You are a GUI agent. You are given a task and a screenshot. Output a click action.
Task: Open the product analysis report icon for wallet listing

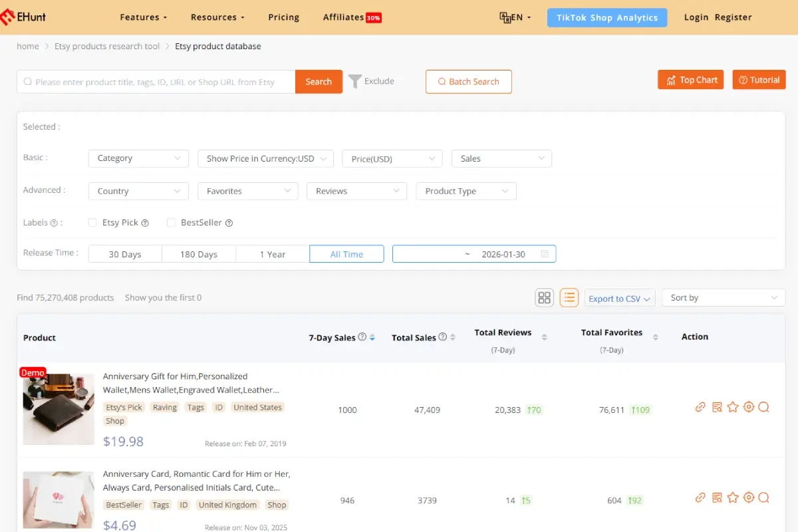click(x=717, y=406)
